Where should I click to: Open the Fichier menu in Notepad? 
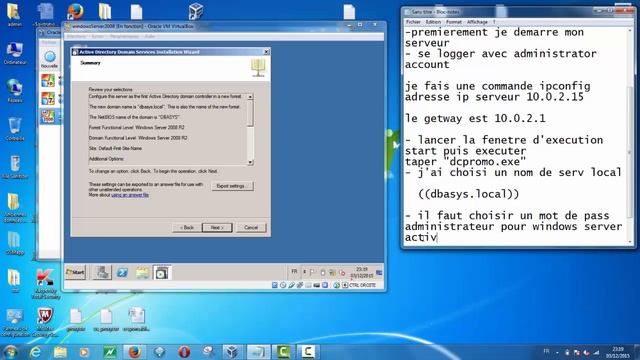point(413,22)
